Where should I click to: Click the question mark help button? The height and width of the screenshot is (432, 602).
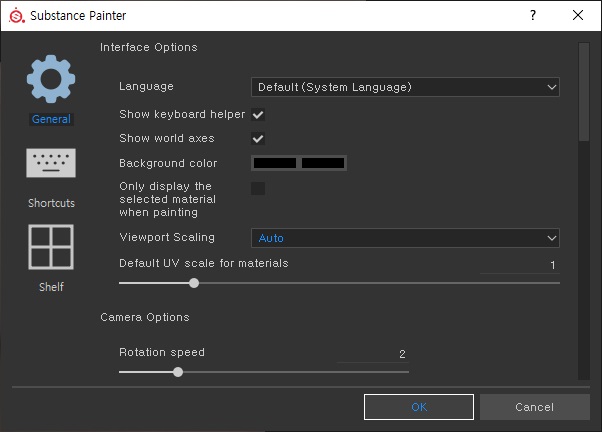click(x=533, y=15)
